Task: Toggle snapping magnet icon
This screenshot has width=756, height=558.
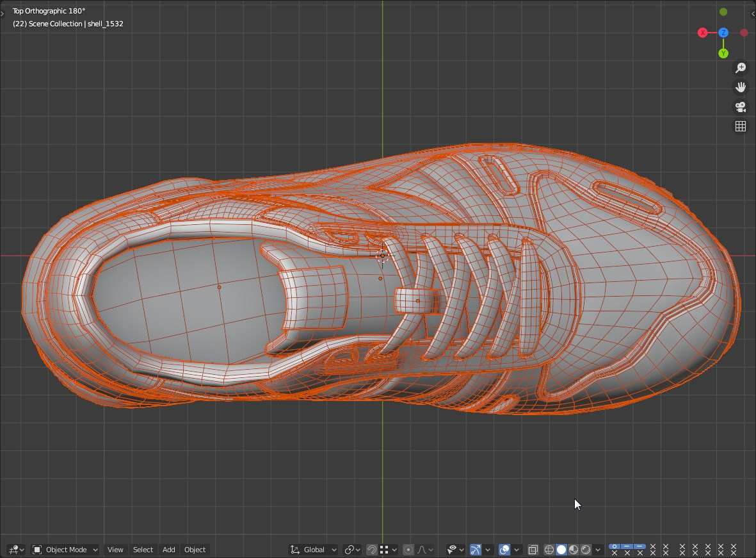Action: coord(372,550)
